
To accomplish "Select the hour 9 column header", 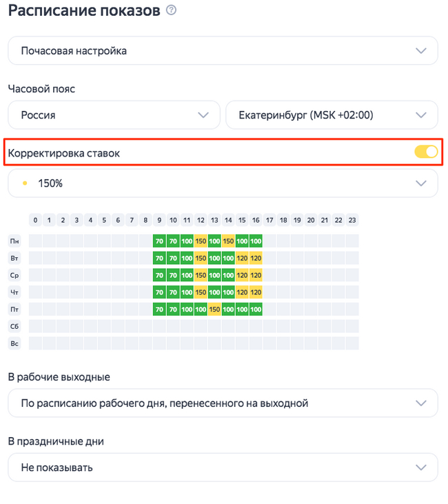I will tap(159, 221).
